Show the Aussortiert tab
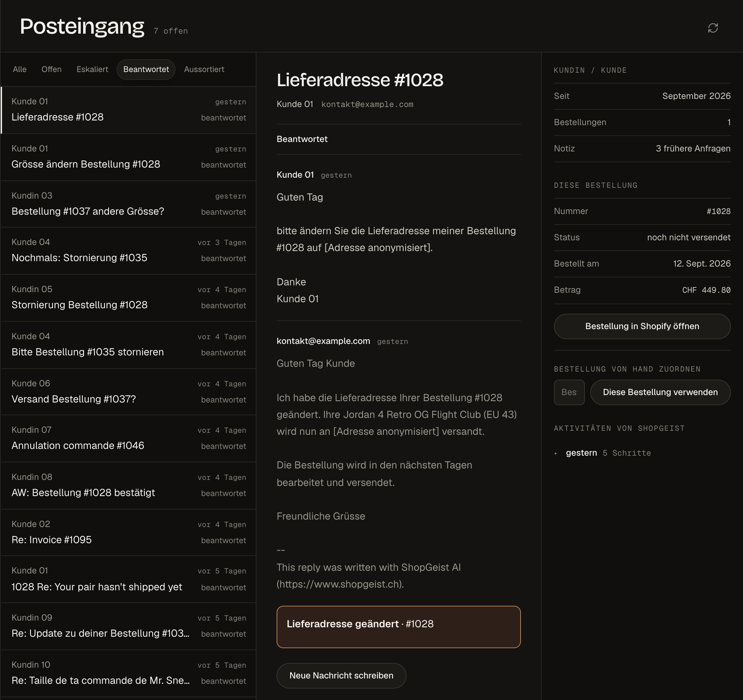 (x=204, y=70)
